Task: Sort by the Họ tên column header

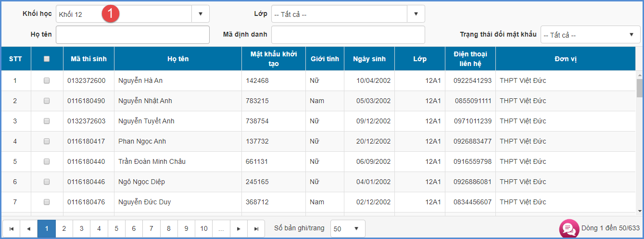Action: (178, 59)
